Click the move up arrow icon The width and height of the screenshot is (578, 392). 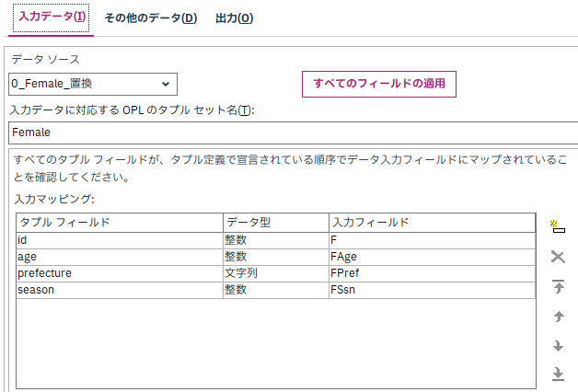[559, 317]
